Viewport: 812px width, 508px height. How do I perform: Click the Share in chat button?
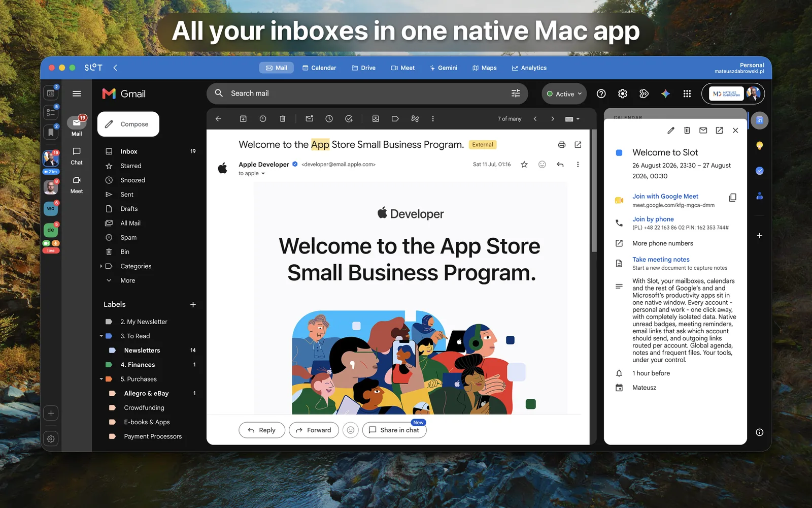point(394,430)
